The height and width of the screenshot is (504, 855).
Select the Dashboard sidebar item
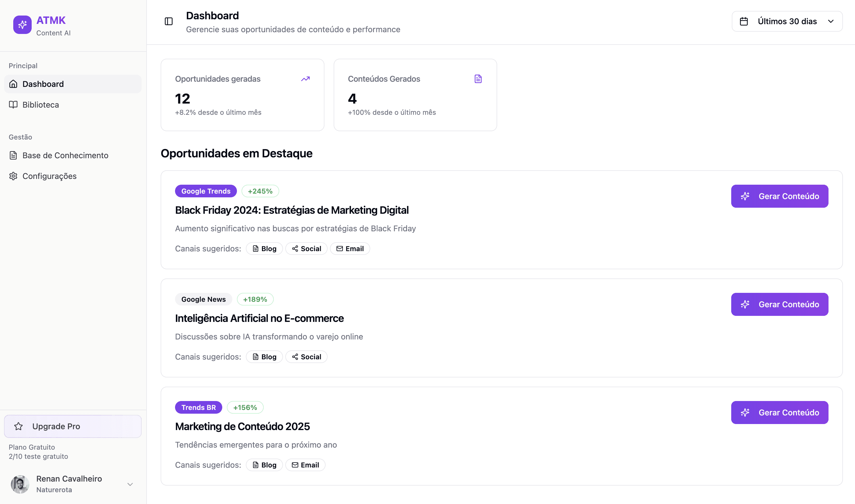coord(43,84)
